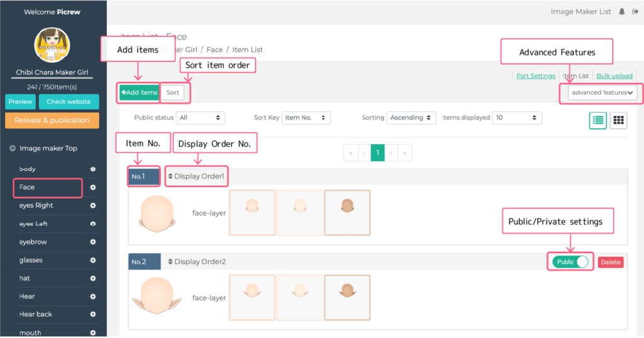Open the Public status dropdown
Viewport: 644px width, 338px height.
[x=201, y=118]
